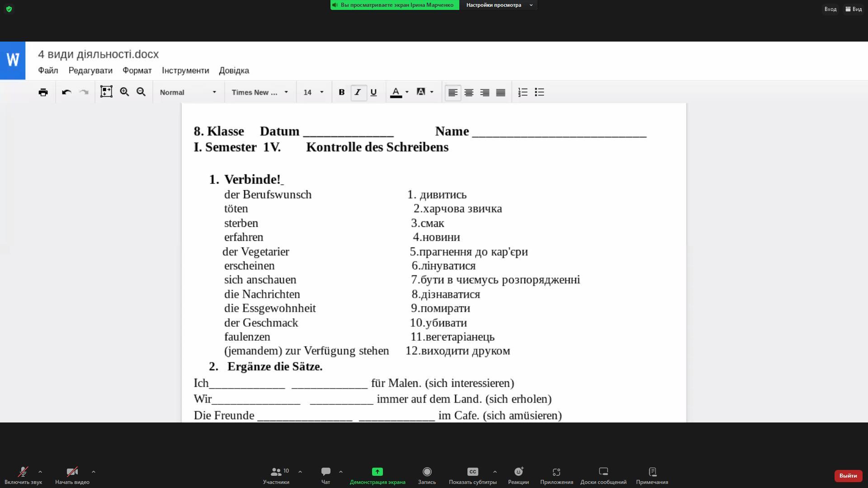This screenshot has width=868, height=488.
Task: Click Демонстрация экрана share screen button
Action: 377,476
